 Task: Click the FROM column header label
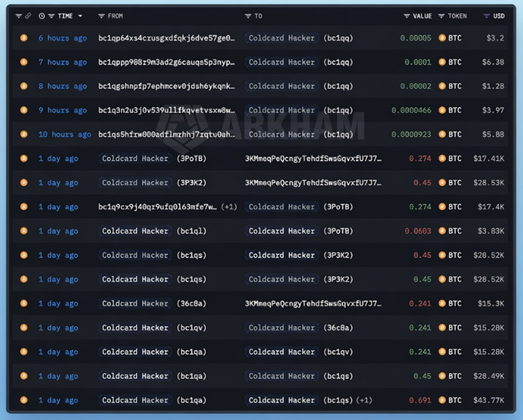(115, 15)
